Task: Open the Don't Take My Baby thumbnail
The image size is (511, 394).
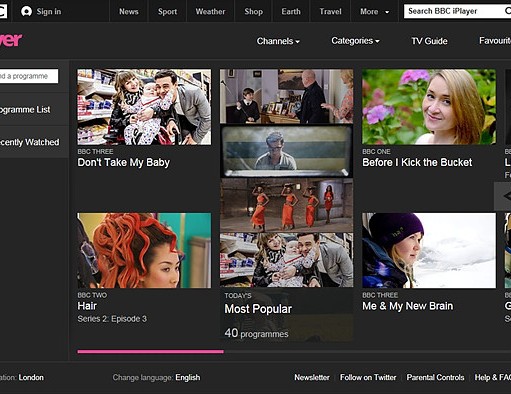Action: point(144,107)
